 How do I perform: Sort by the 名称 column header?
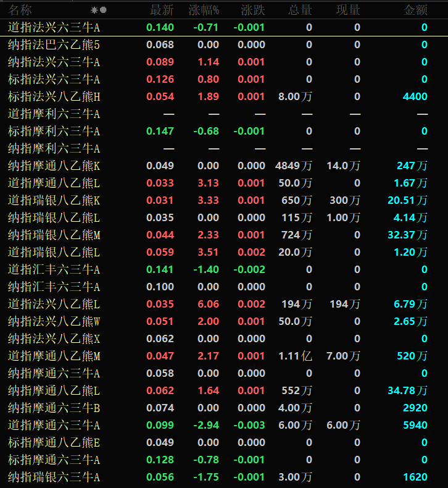click(x=20, y=11)
